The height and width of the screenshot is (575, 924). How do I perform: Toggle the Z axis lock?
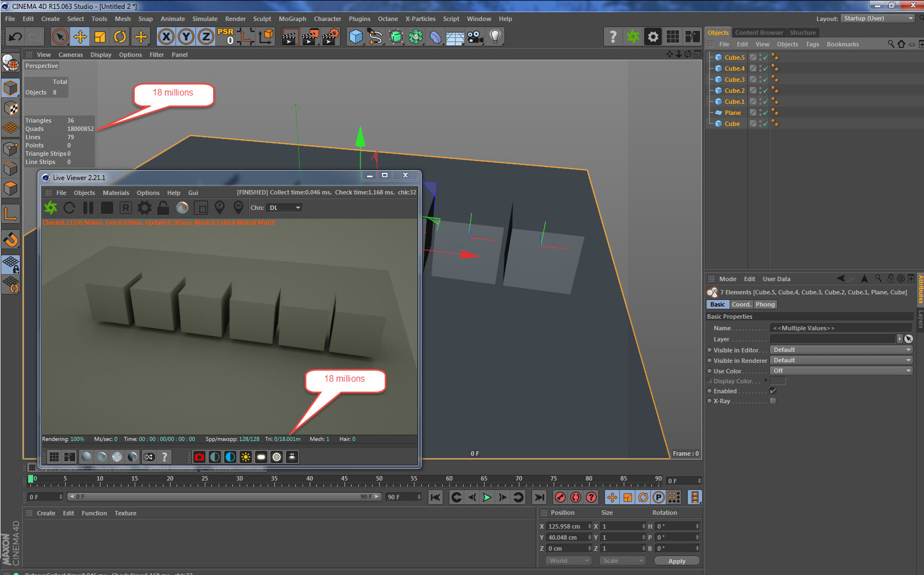pos(206,37)
